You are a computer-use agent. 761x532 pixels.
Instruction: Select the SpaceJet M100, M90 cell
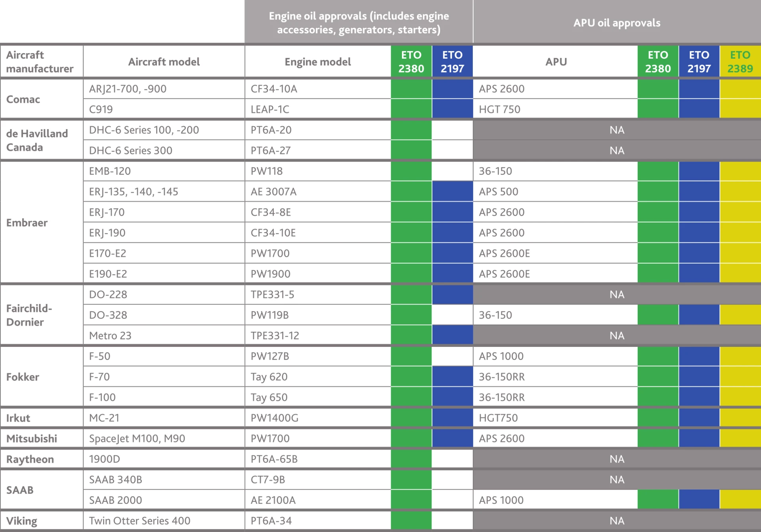pos(164,438)
